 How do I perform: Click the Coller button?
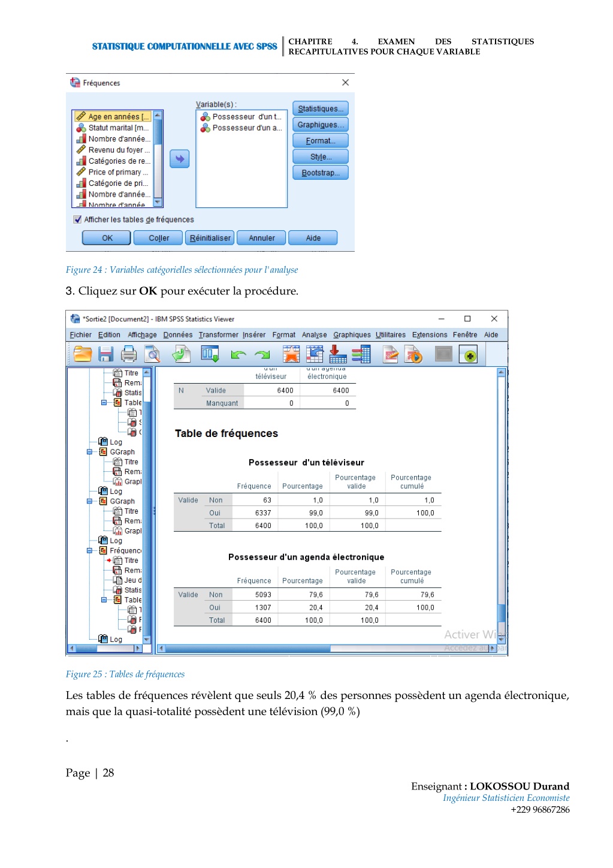(x=159, y=238)
